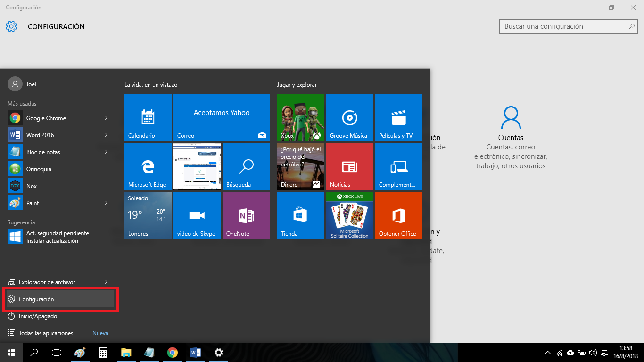Open the Dinero news tile

pos(301,167)
